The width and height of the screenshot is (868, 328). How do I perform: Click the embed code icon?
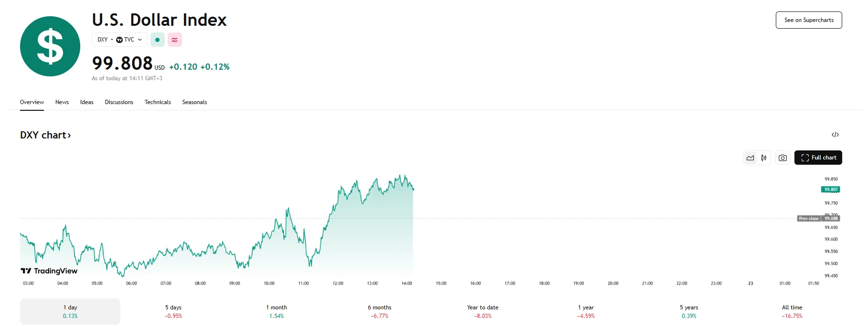pos(835,135)
